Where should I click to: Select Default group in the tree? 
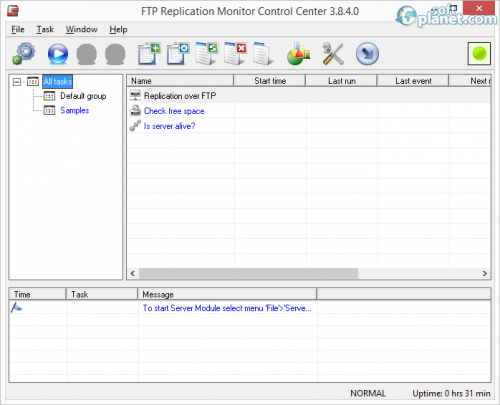83,96
